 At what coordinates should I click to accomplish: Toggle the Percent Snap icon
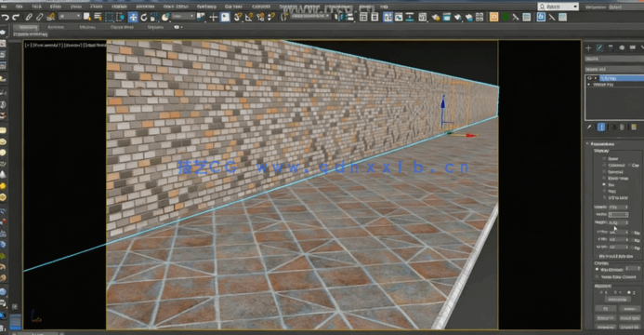260,18
